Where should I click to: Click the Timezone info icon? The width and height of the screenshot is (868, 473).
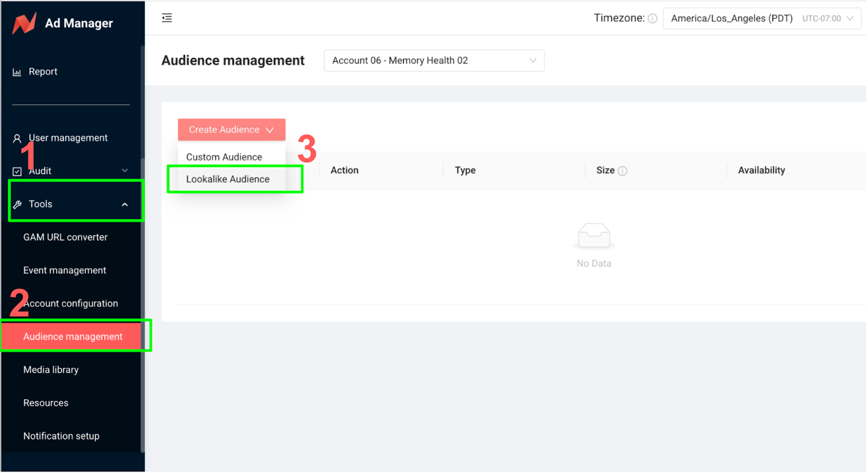coord(653,19)
